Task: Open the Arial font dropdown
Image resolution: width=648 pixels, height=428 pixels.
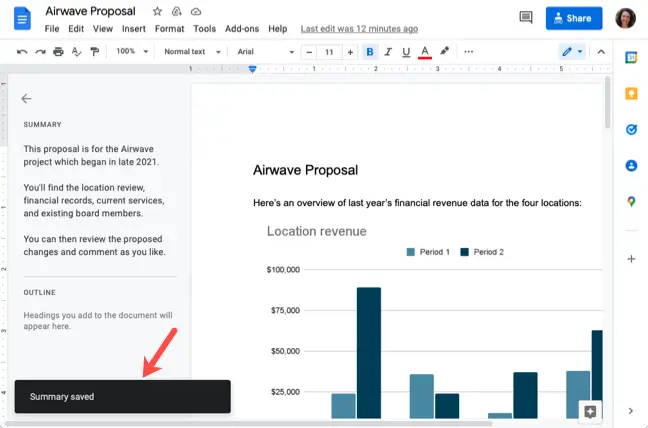Action: (x=265, y=52)
